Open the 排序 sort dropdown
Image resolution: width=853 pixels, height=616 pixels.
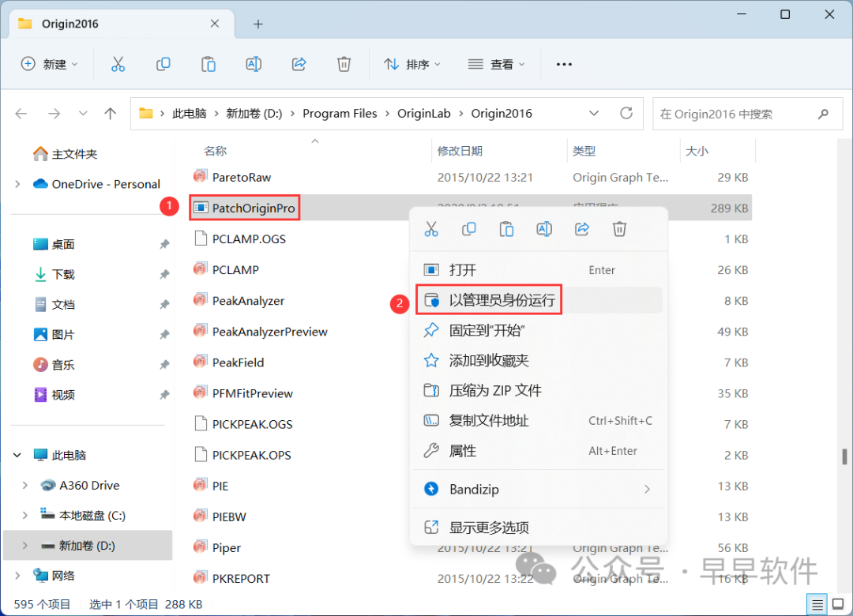(412, 64)
